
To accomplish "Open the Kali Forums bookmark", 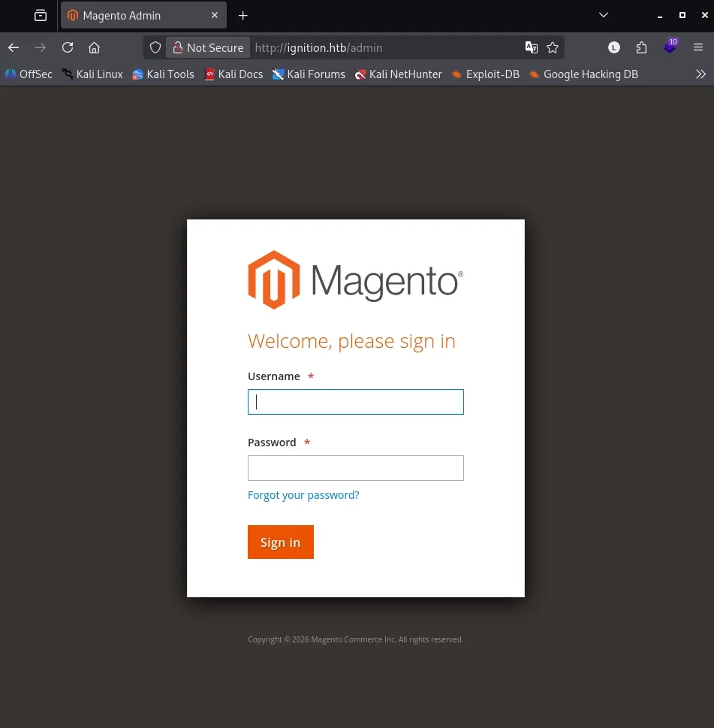I will click(x=309, y=74).
